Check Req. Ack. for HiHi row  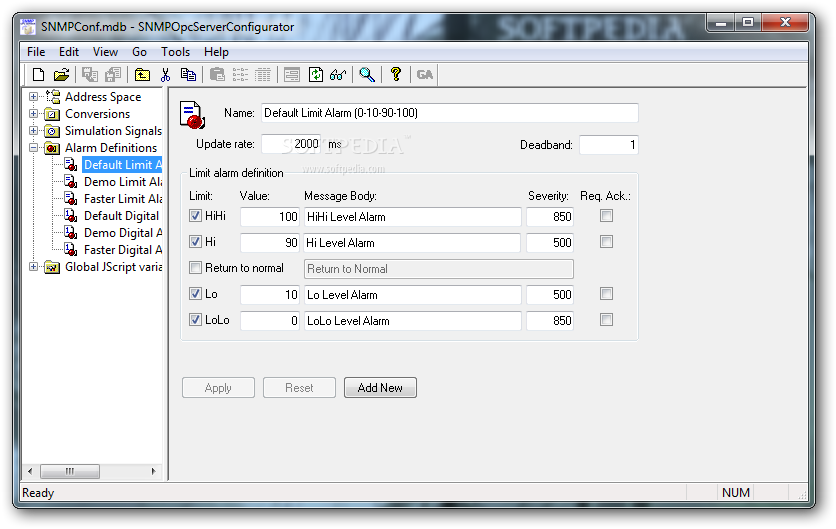[x=606, y=215]
